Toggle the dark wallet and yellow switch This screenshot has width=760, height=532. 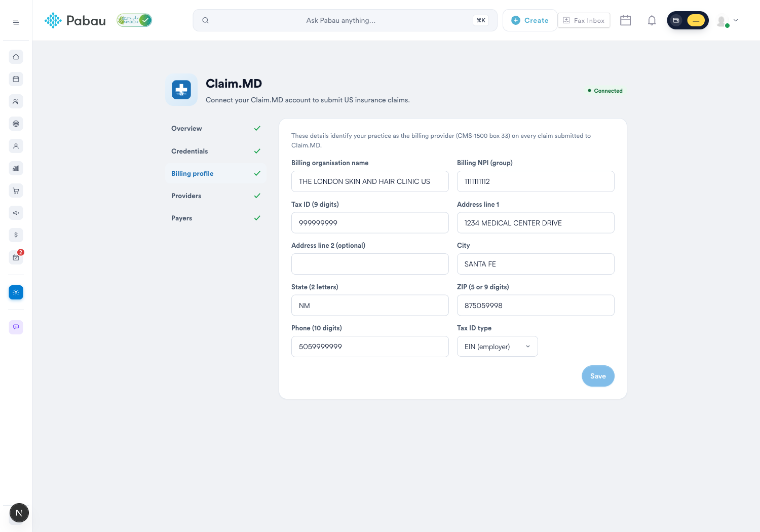tap(688, 20)
